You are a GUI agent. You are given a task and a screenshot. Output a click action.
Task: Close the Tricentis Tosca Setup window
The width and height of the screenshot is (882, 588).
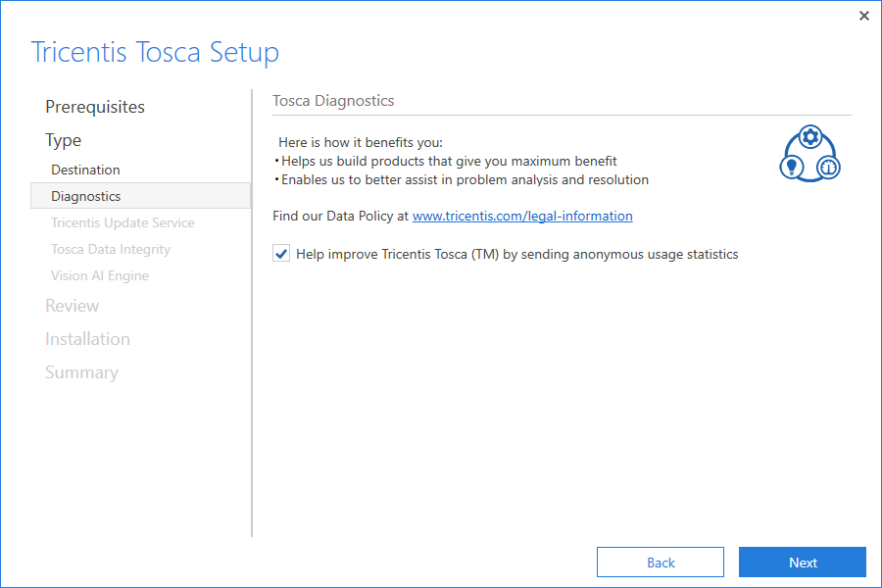[x=863, y=16]
